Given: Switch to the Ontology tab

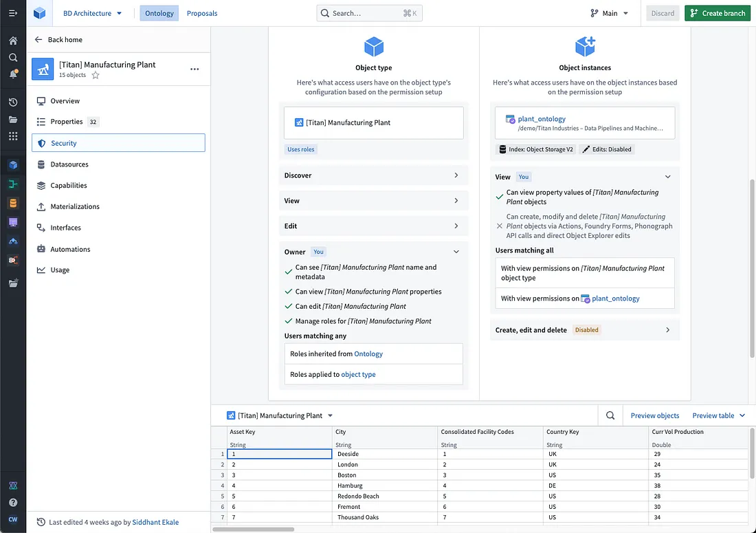Looking at the screenshot, I should 159,13.
